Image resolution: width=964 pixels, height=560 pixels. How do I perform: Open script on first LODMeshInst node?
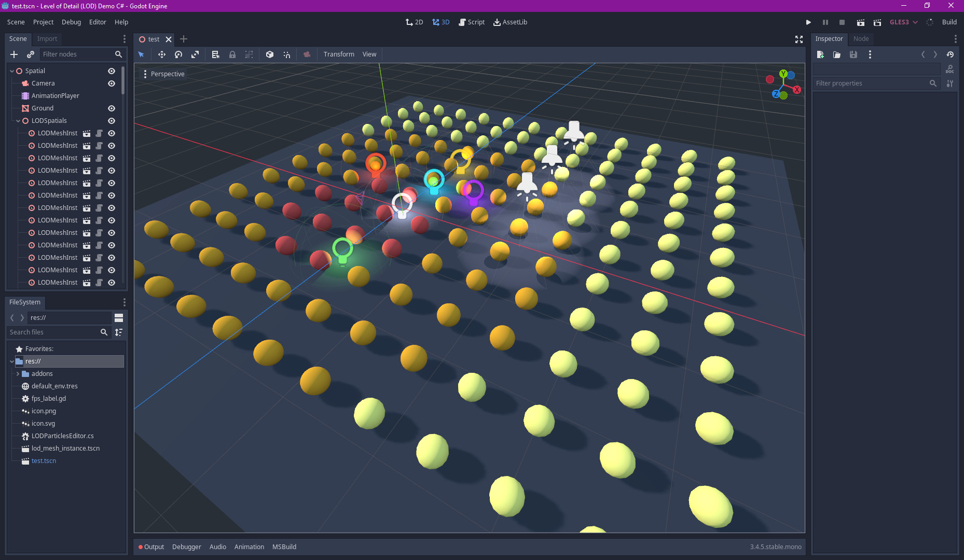(x=99, y=133)
